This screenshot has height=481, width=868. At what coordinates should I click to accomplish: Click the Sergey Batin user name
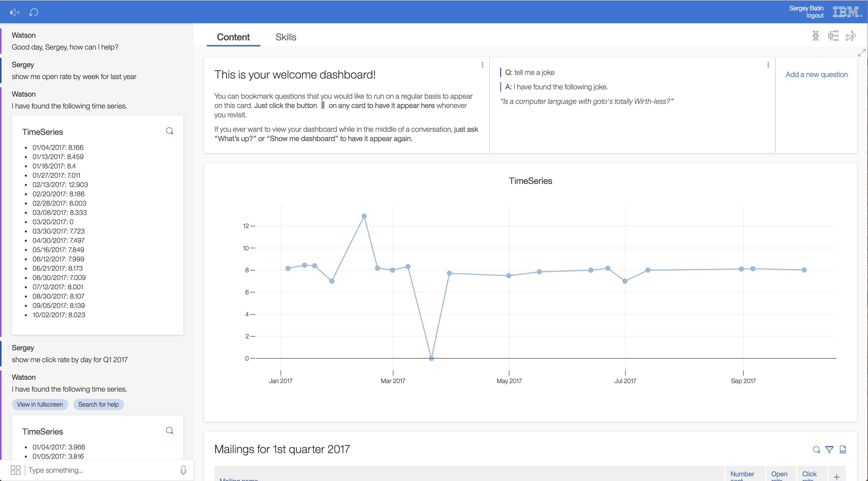806,8
